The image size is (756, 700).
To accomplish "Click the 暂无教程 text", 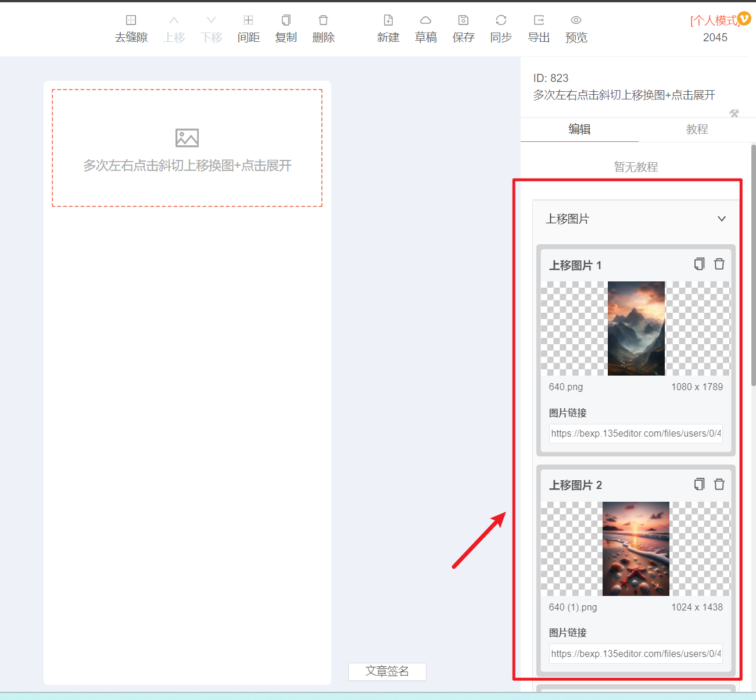I will tap(636, 167).
